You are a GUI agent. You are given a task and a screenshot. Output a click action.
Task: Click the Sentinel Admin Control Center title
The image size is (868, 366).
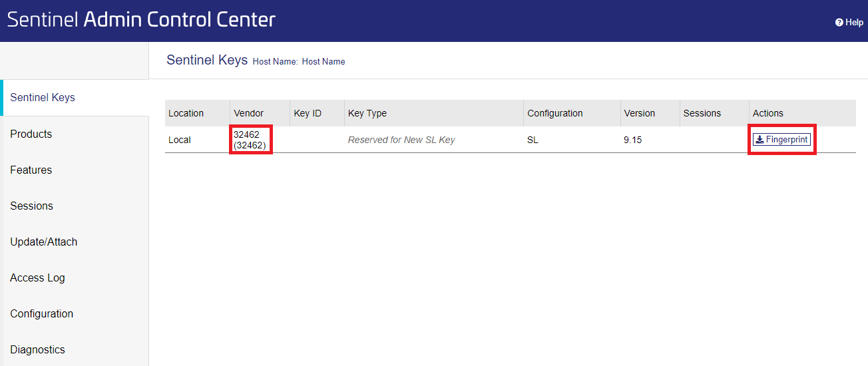[x=141, y=19]
